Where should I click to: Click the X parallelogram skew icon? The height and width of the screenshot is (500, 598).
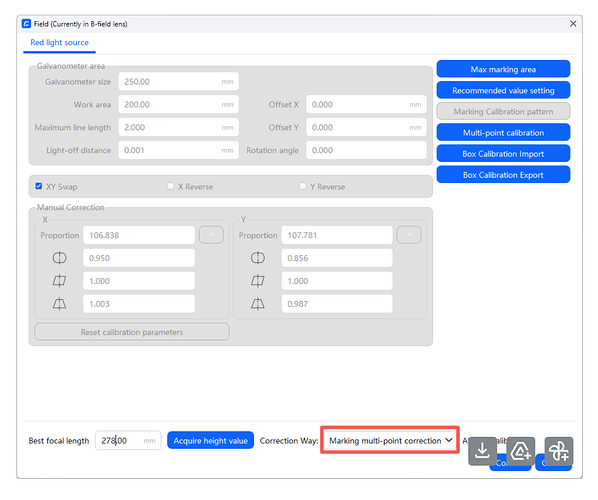[59, 281]
